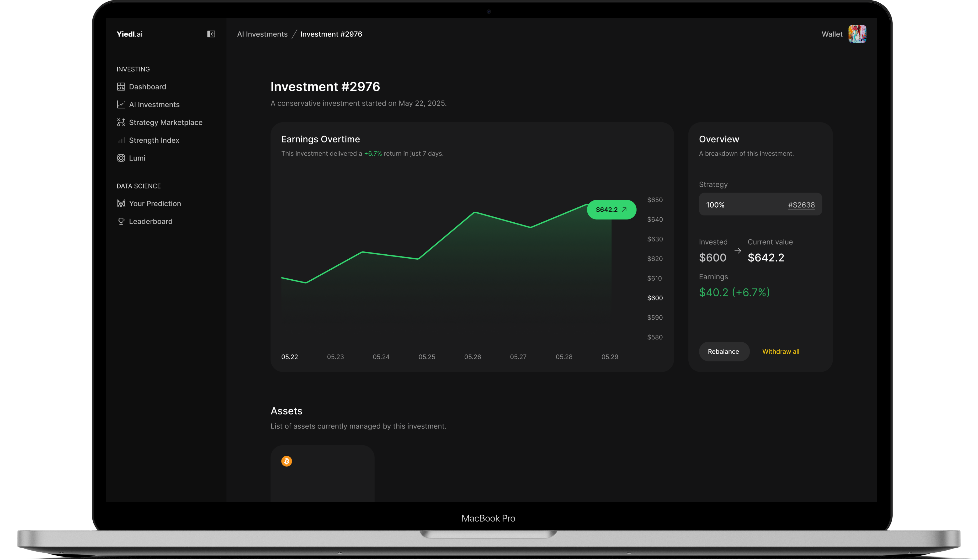Click the Strength Index bars icon
This screenshot has height=560, width=978.
point(121,140)
